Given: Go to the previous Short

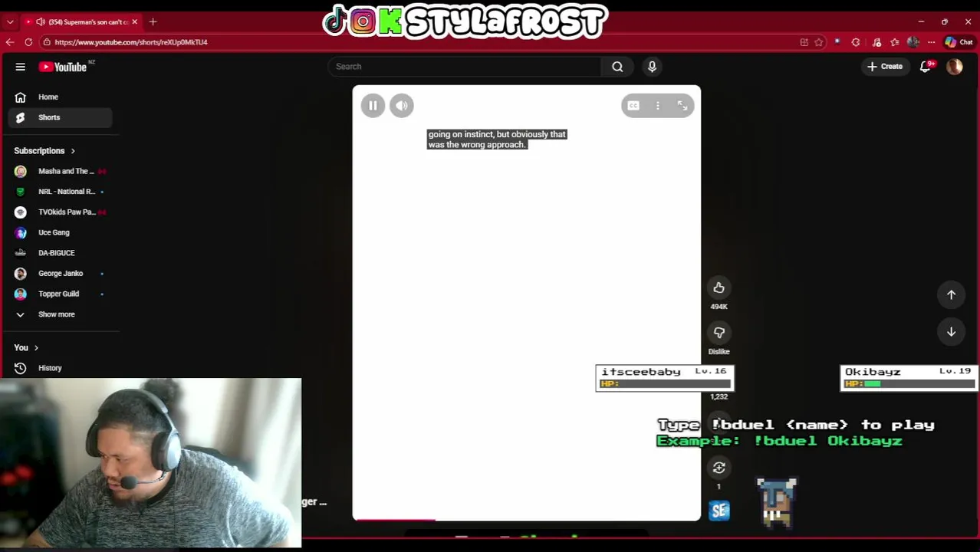Looking at the screenshot, I should (951, 294).
